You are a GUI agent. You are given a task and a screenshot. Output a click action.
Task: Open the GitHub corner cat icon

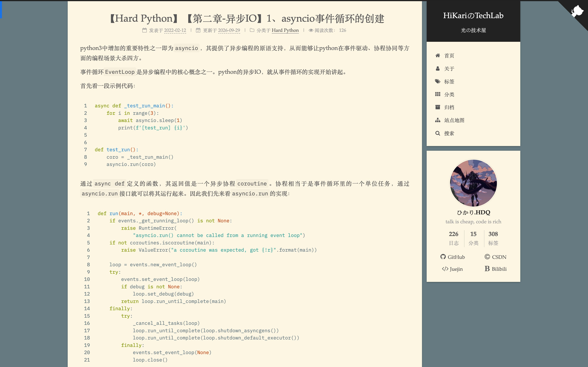(x=577, y=11)
